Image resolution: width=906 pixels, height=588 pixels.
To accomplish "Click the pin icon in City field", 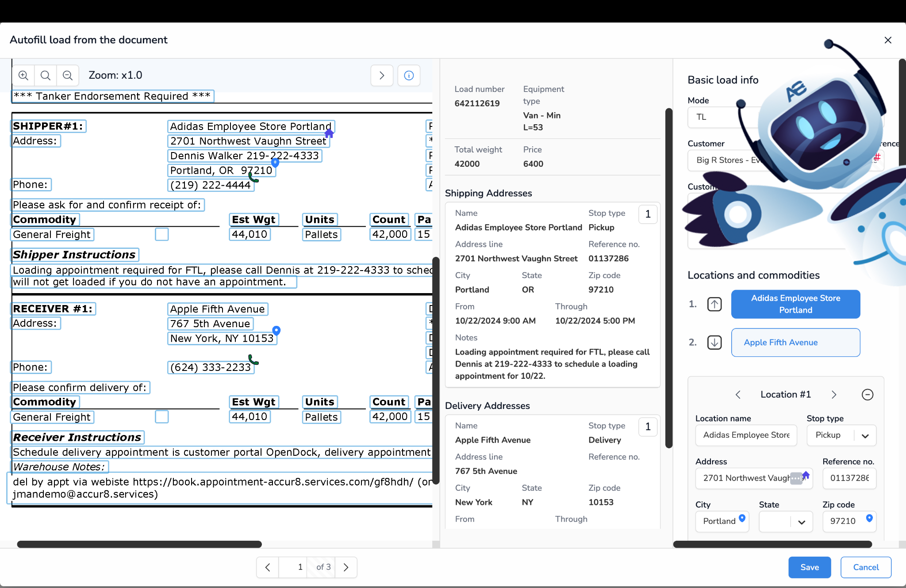I will tap(742, 518).
